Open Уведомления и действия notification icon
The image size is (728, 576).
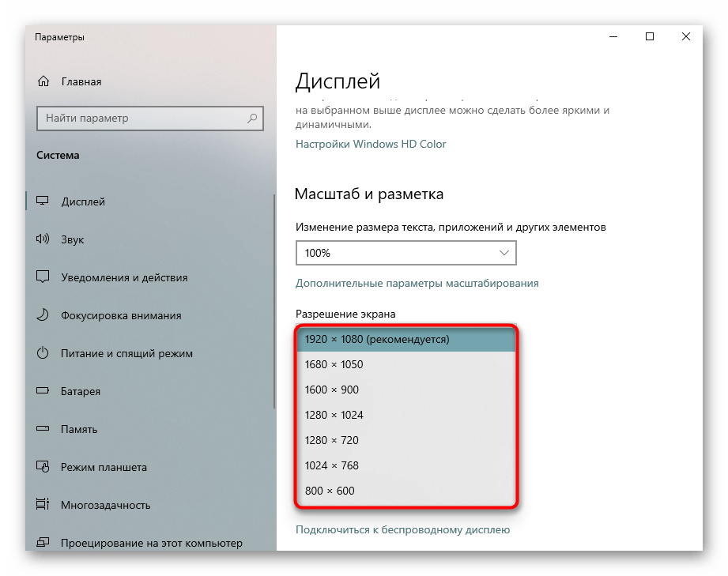tap(43, 277)
